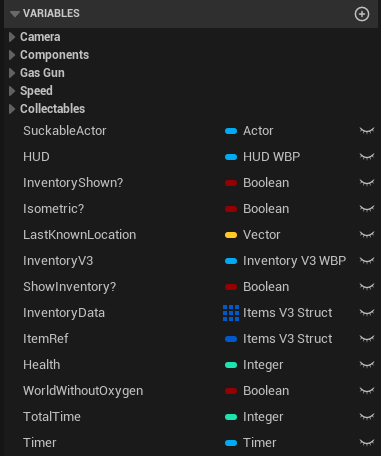Image resolution: width=381 pixels, height=456 pixels.
Task: Click the array grid icon for InventoryData
Action: coord(231,313)
